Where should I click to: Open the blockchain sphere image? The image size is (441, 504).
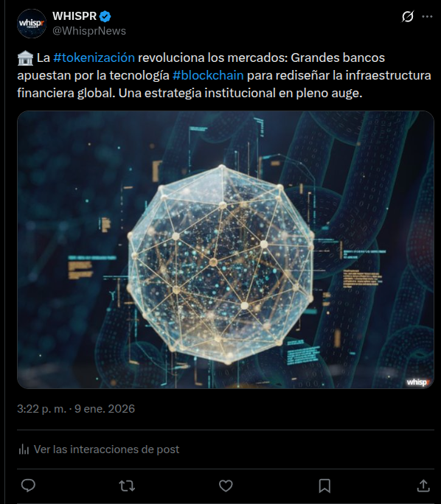click(x=226, y=250)
